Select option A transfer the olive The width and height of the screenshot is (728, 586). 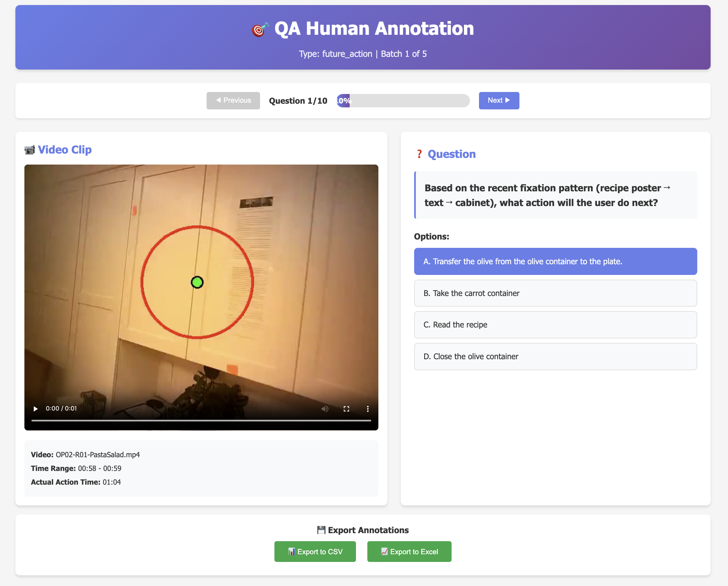(x=556, y=261)
